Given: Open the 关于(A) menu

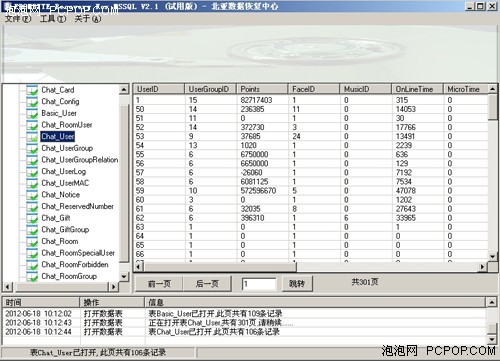Looking at the screenshot, I should (88, 19).
